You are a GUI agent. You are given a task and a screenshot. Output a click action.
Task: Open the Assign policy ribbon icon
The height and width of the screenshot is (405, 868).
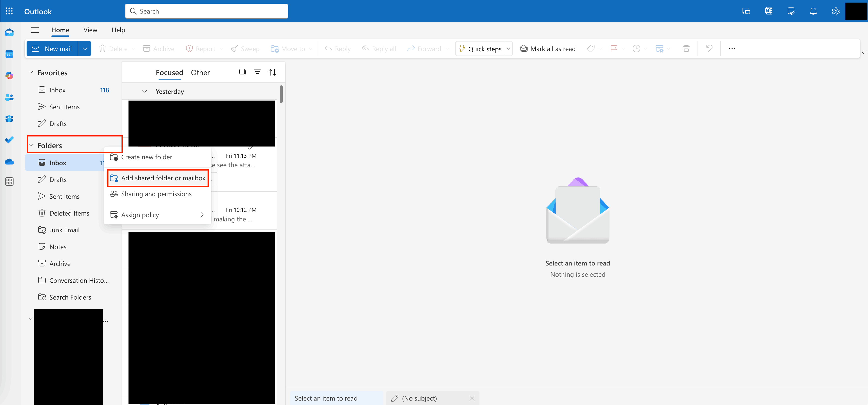click(660, 49)
